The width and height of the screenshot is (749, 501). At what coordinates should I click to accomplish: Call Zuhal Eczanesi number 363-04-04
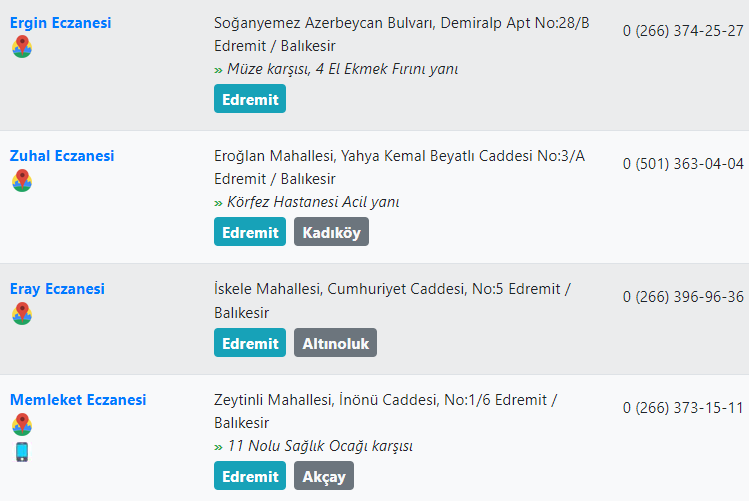[x=683, y=164]
